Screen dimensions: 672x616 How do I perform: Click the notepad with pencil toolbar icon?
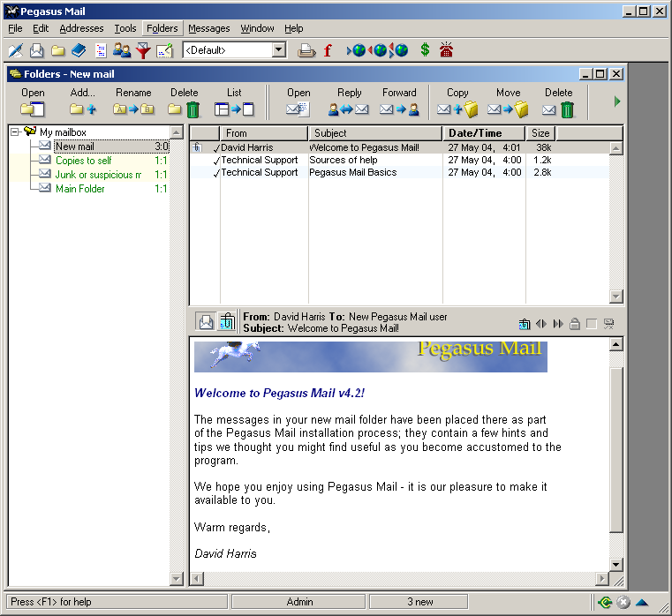click(165, 50)
